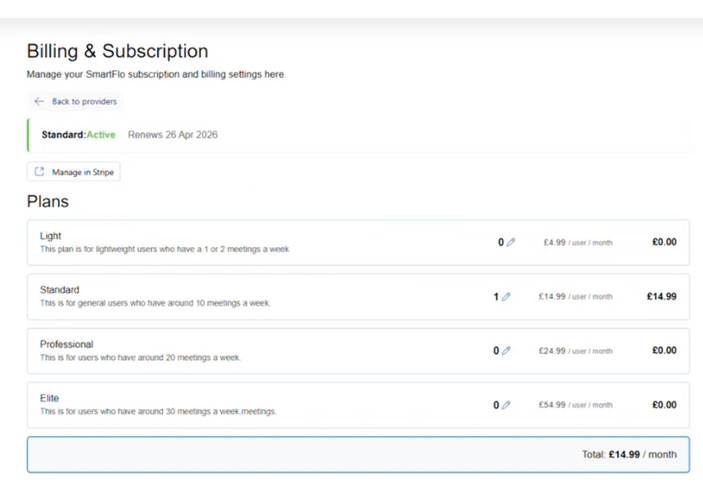This screenshot has height=495, width=703.
Task: Open Manage in Stripe
Action: (74, 172)
